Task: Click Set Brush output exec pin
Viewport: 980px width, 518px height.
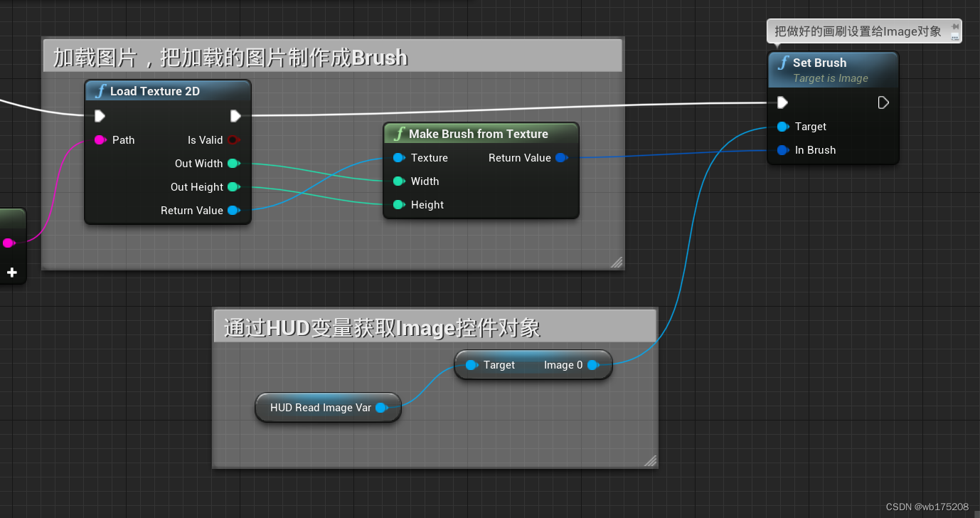Action: tap(883, 102)
